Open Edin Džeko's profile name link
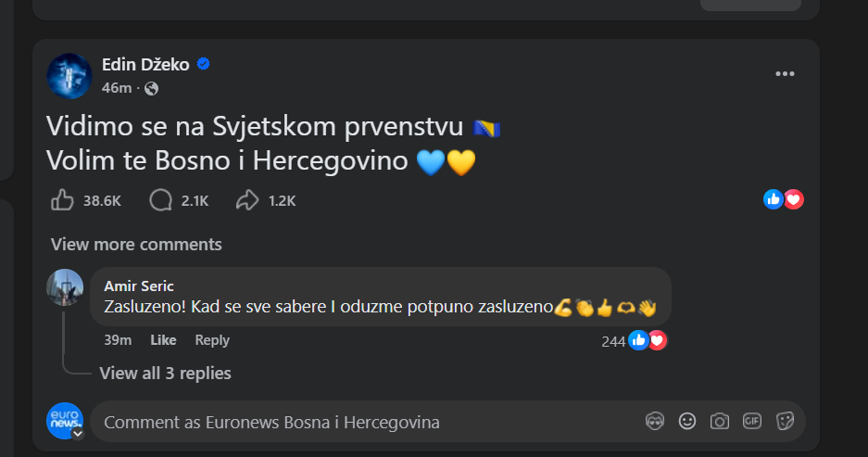 [x=145, y=64]
